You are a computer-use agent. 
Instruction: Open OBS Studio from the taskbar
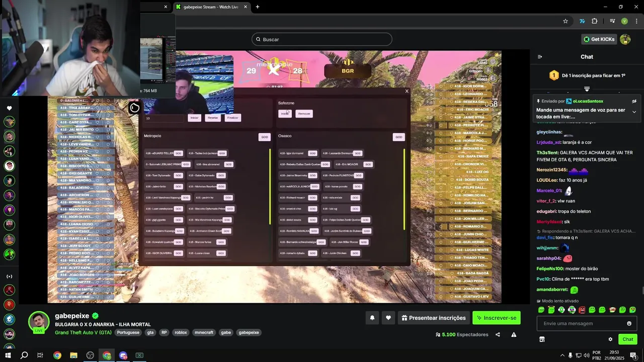coord(90,355)
